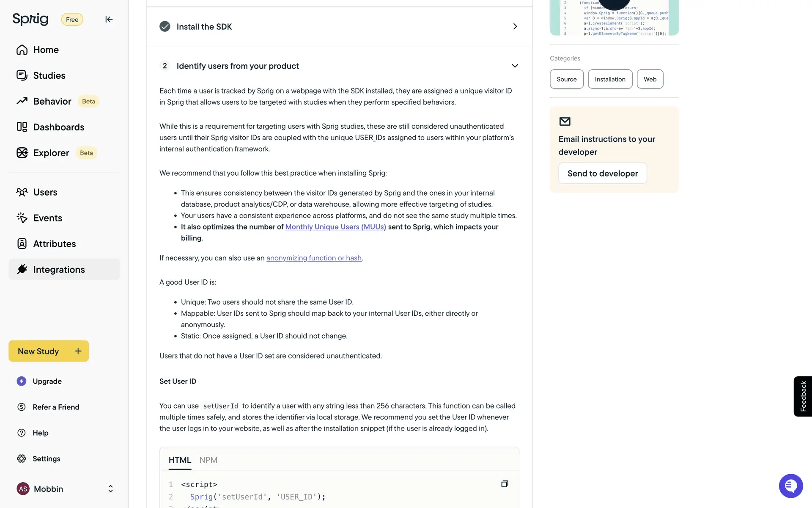This screenshot has height=508, width=812.
Task: Click the Home icon in the sidebar
Action: 22,50
